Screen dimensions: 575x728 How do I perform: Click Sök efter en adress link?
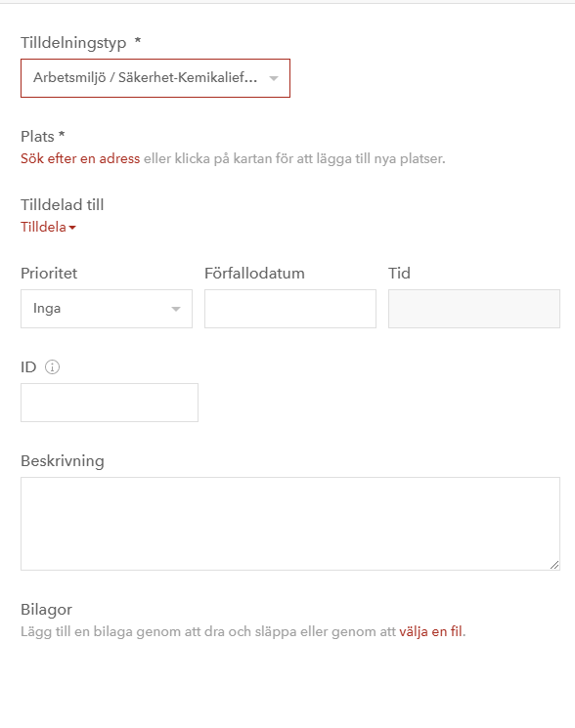click(x=80, y=158)
